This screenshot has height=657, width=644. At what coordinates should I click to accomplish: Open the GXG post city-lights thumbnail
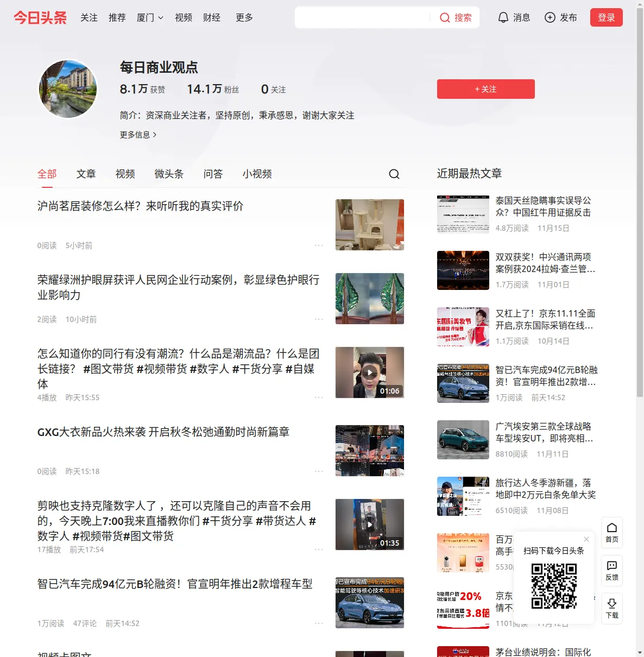pos(370,451)
